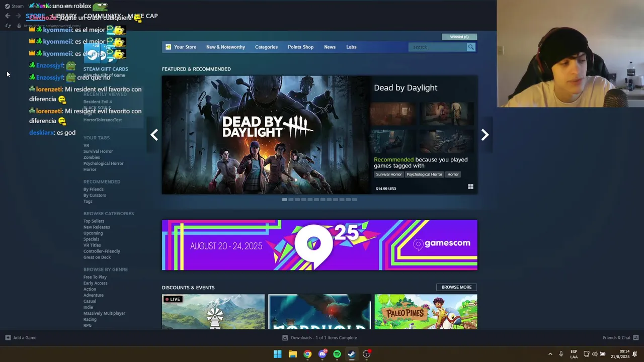Open Resident Evil 4 in Recently Viewed

coord(98,102)
